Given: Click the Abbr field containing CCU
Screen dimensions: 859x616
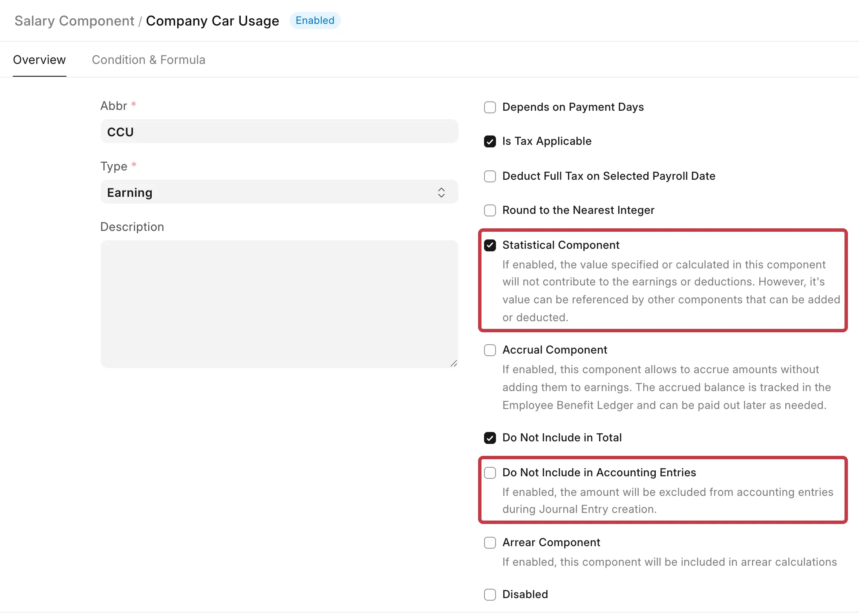Looking at the screenshot, I should (x=279, y=132).
